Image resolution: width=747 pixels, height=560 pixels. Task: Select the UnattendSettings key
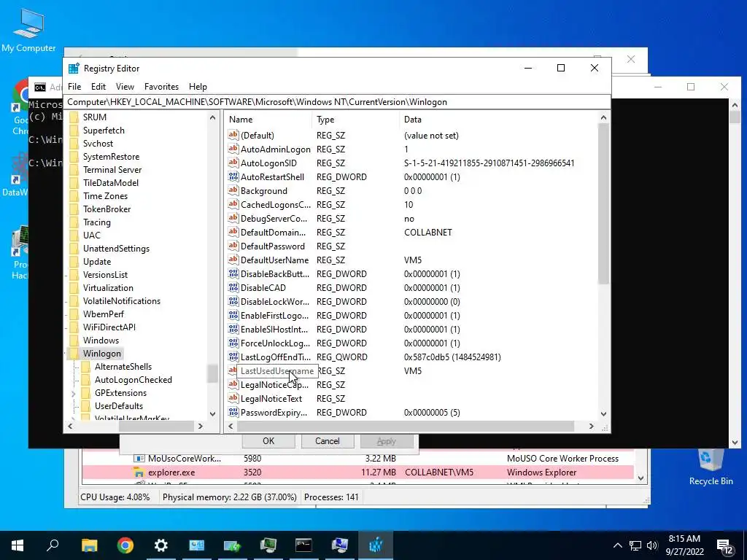tap(116, 249)
